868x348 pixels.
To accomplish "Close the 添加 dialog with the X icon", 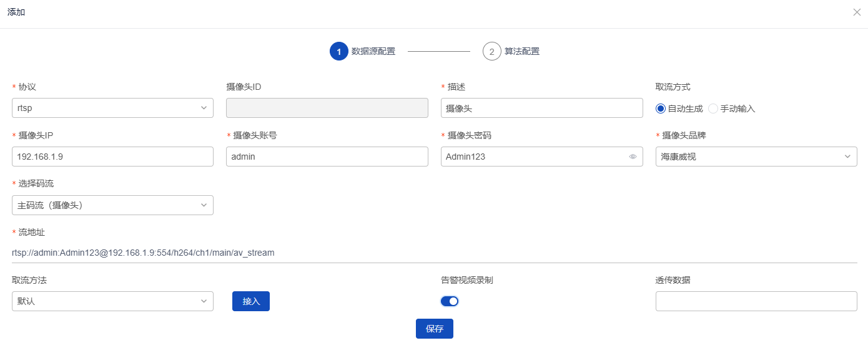I will point(857,12).
